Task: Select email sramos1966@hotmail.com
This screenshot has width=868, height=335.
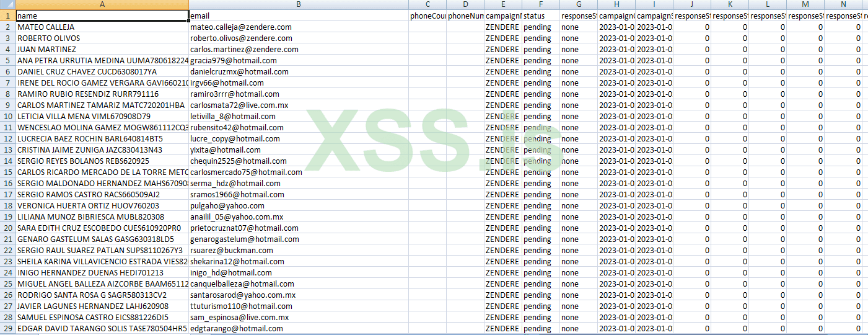Action: [x=299, y=194]
